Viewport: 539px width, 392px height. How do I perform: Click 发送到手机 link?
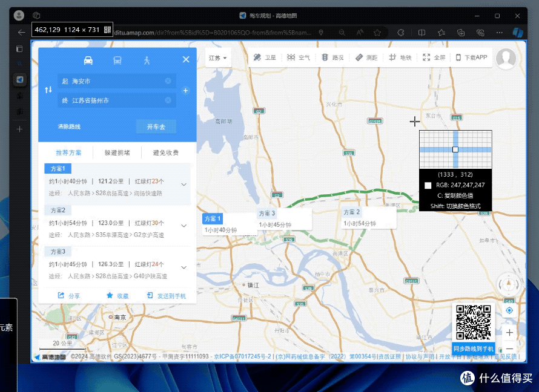167,296
